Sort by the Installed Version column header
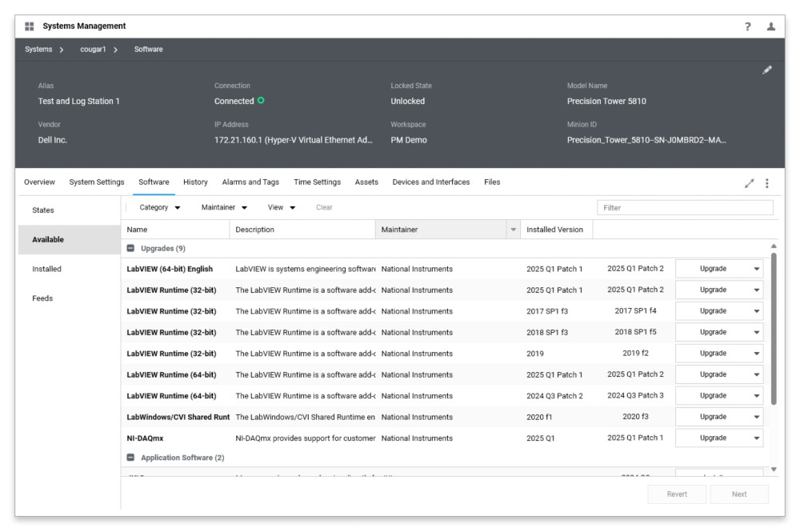The image size is (800, 532). (x=556, y=230)
